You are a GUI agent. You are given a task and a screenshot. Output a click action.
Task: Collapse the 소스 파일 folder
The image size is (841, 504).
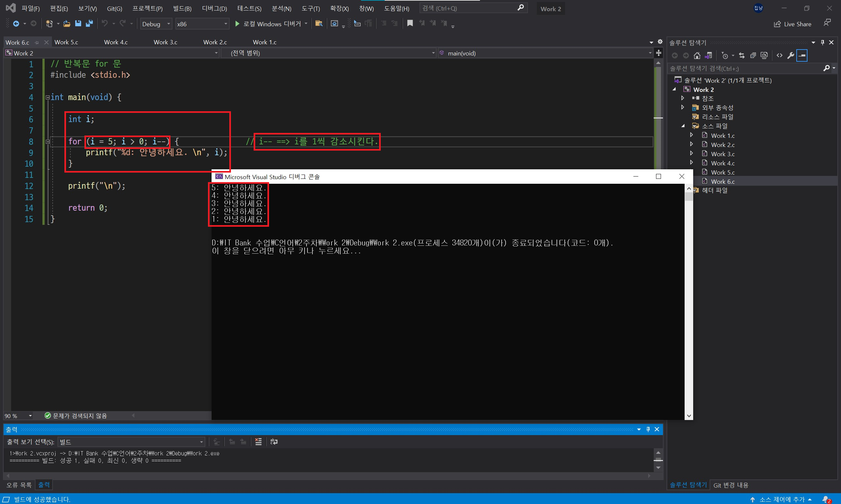(x=683, y=126)
